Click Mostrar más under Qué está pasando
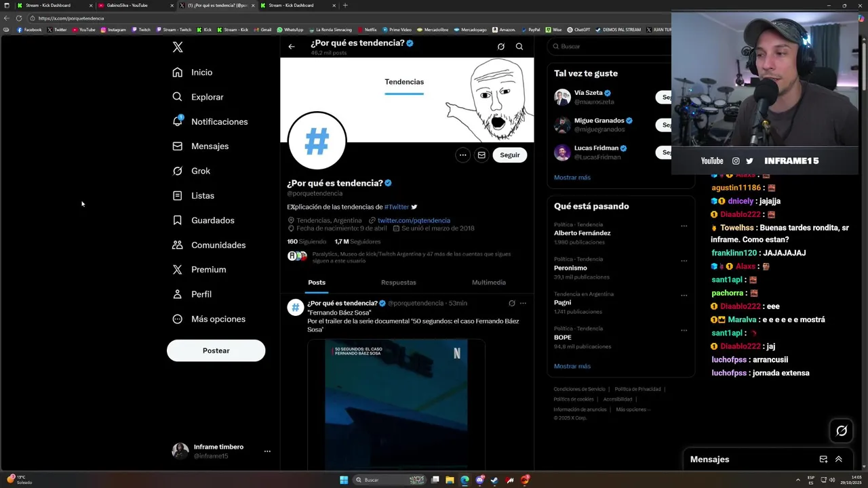The width and height of the screenshot is (868, 488). point(572,366)
